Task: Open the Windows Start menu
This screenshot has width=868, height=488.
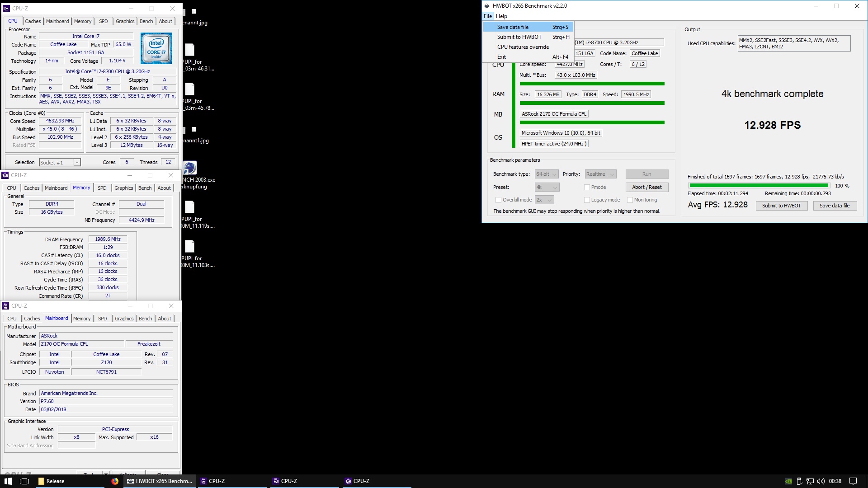Action: pyautogui.click(x=8, y=481)
